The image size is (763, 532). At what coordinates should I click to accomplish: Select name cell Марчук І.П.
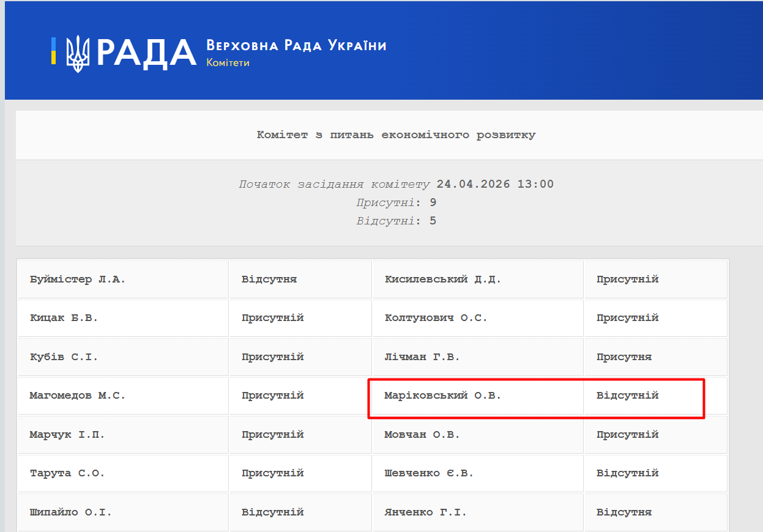[x=123, y=435]
